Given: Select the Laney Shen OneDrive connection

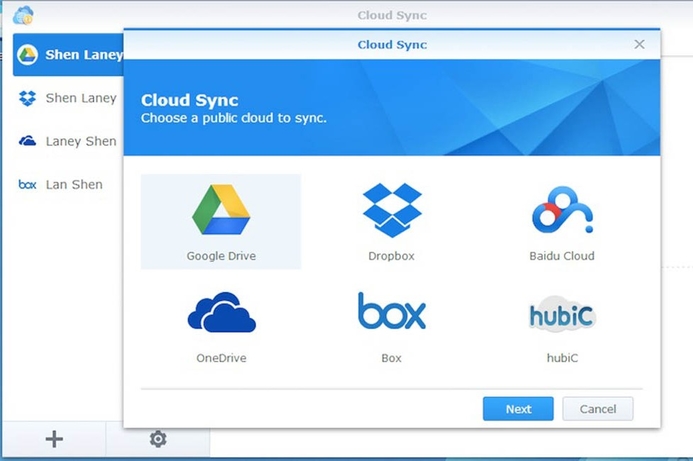Looking at the screenshot, I should click(68, 141).
